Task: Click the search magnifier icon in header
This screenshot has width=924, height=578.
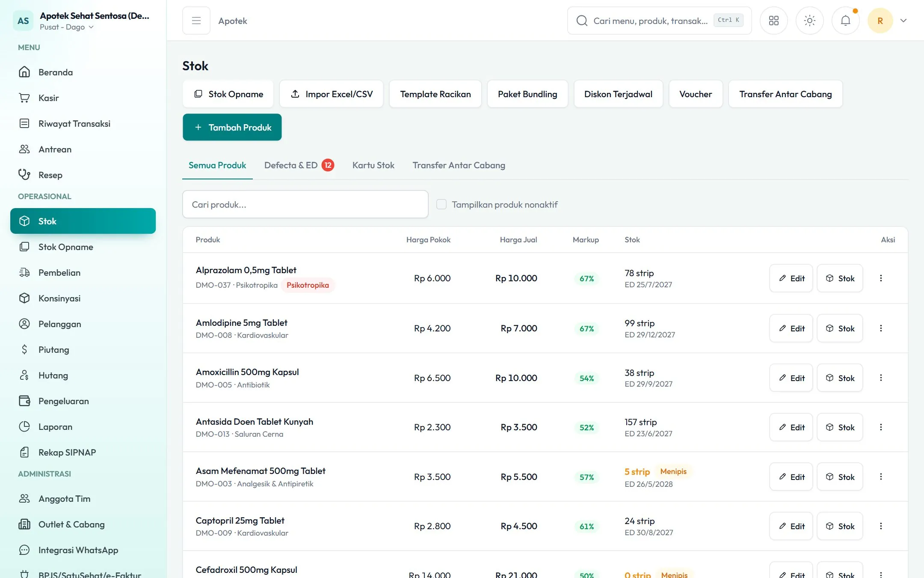Action: pos(582,21)
